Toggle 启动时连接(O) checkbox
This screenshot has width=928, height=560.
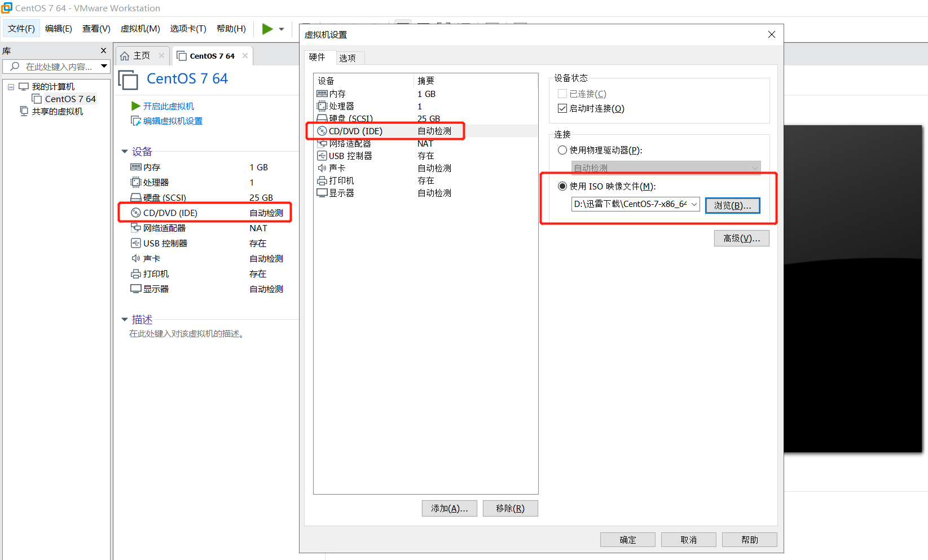coord(562,108)
